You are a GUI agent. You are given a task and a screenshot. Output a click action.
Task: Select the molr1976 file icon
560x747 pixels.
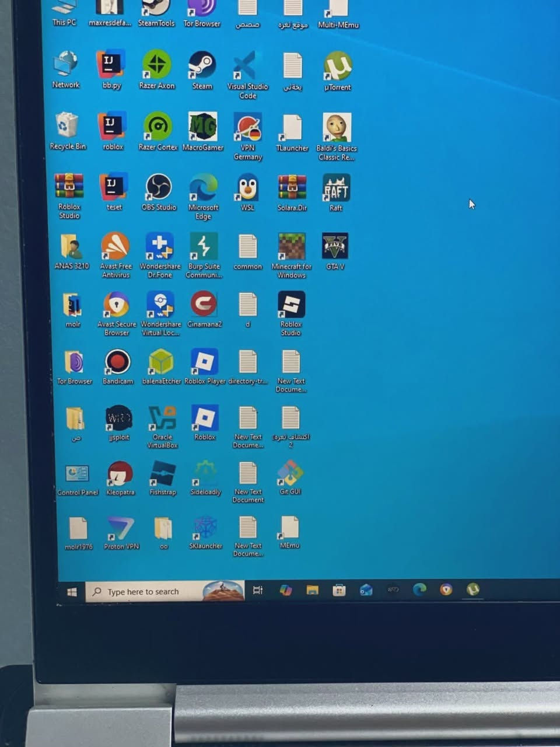pos(78,528)
